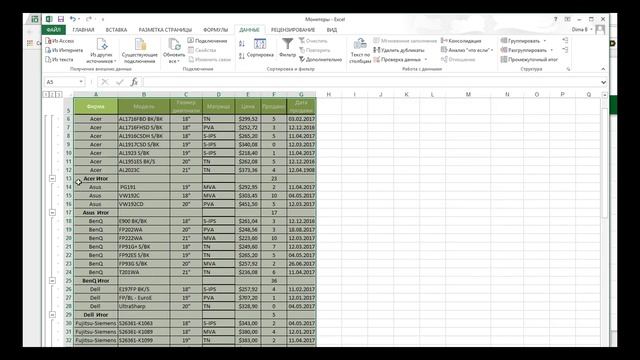
Task: Switch to the ВСТАВКА tab
Action: point(116,30)
